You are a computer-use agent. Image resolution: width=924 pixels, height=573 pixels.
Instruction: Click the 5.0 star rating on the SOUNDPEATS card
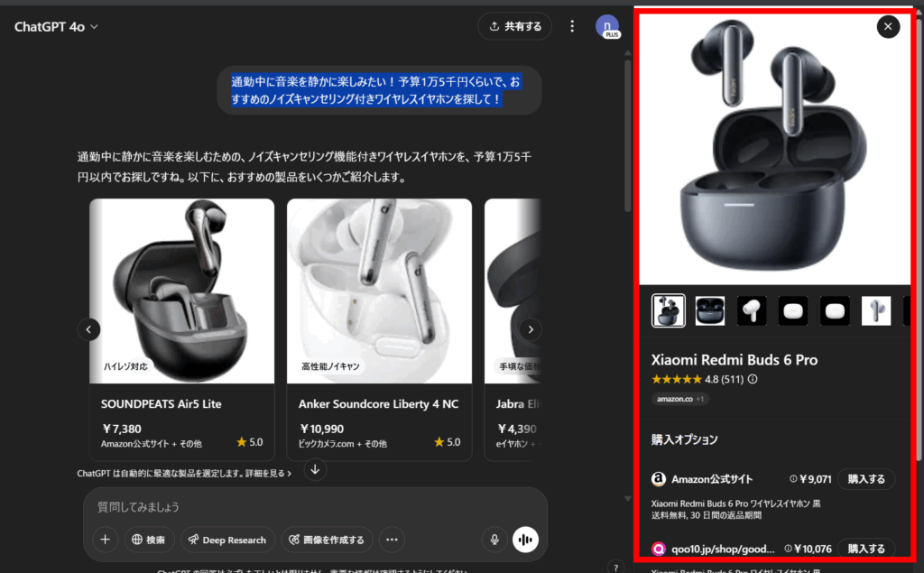point(250,442)
